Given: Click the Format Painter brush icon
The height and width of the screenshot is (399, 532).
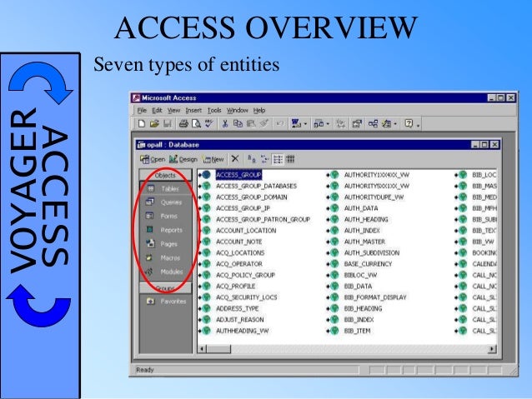Looking at the screenshot, I should coord(263,123).
